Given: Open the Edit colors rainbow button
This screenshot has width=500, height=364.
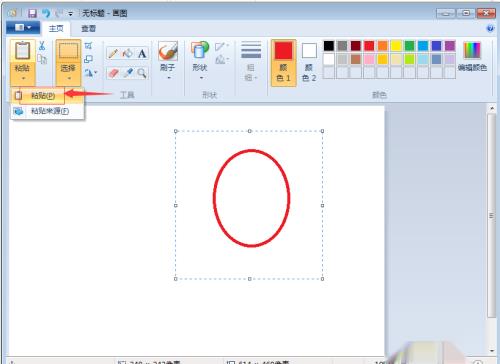Looking at the screenshot, I should (x=472, y=57).
